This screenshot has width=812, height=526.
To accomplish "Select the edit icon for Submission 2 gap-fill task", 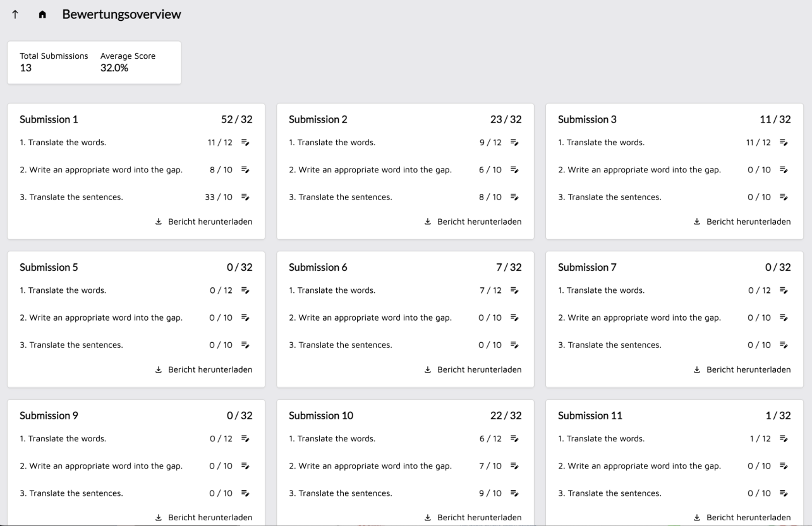I will click(515, 170).
